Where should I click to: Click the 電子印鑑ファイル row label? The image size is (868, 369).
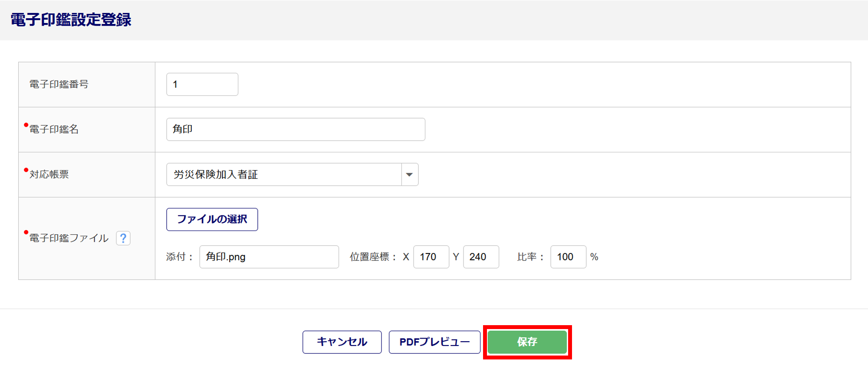pyautogui.click(x=69, y=238)
